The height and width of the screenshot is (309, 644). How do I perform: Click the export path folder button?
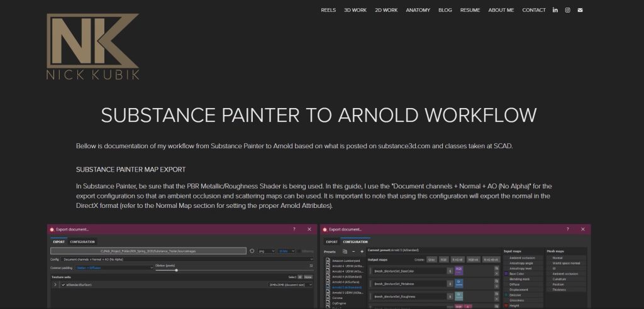click(148, 251)
